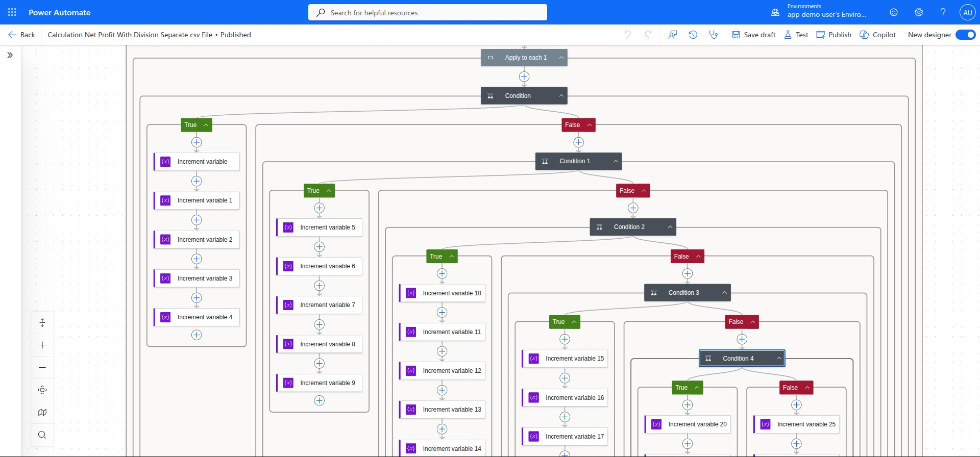The height and width of the screenshot is (457, 980).
Task: Click the undo arrow icon
Action: click(628, 35)
